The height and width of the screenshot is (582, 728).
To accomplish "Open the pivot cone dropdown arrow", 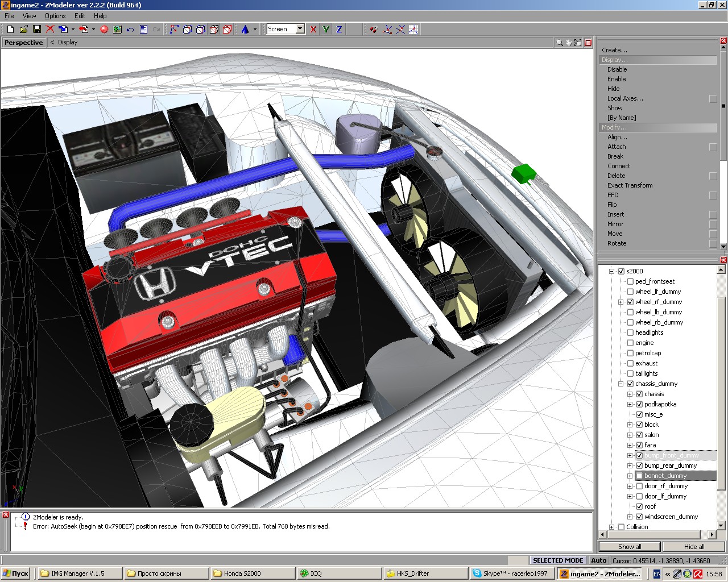I will 255,29.
